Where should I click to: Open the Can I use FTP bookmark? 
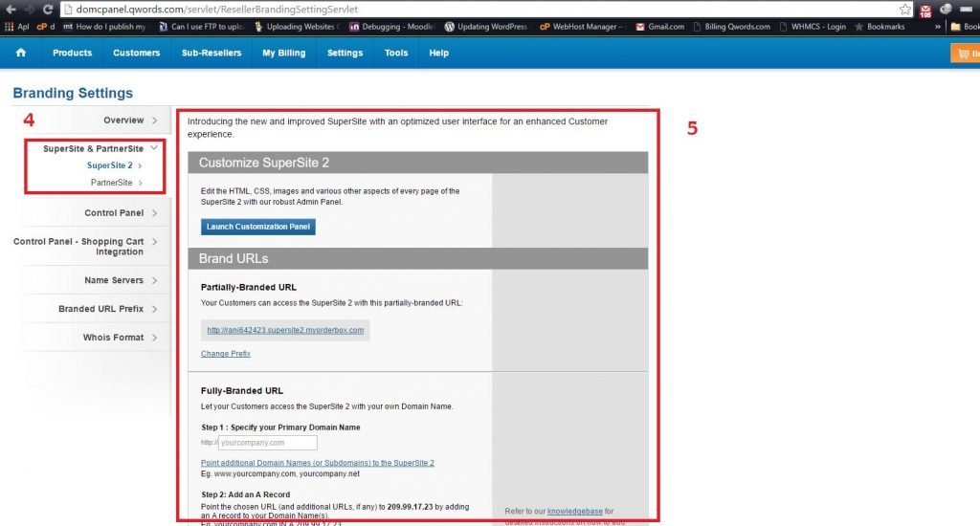[x=201, y=26]
